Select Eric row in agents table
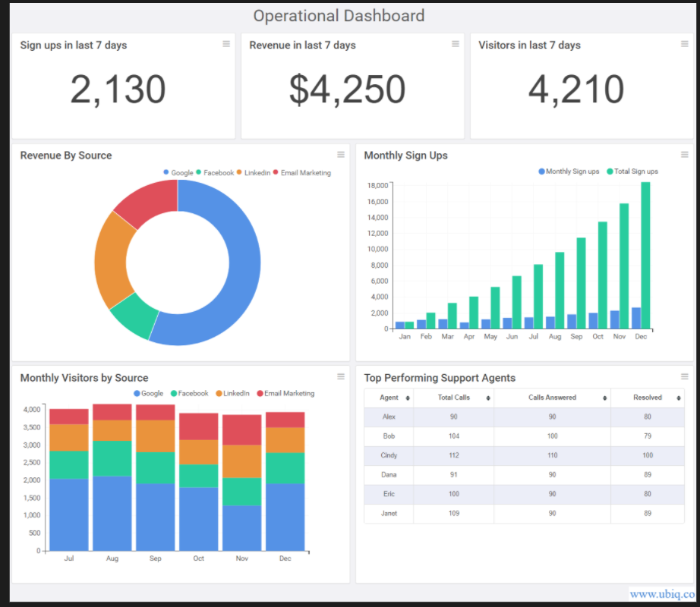This screenshot has width=700, height=607. pyautogui.click(x=524, y=494)
